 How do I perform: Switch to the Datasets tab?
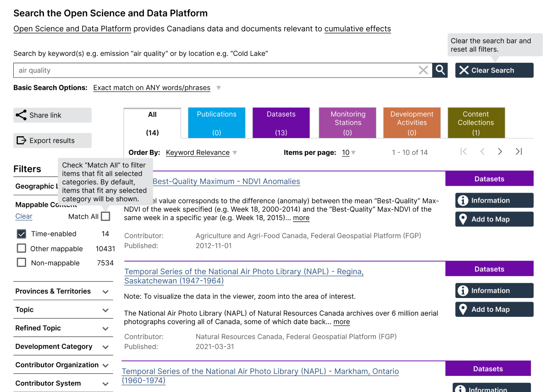click(281, 122)
